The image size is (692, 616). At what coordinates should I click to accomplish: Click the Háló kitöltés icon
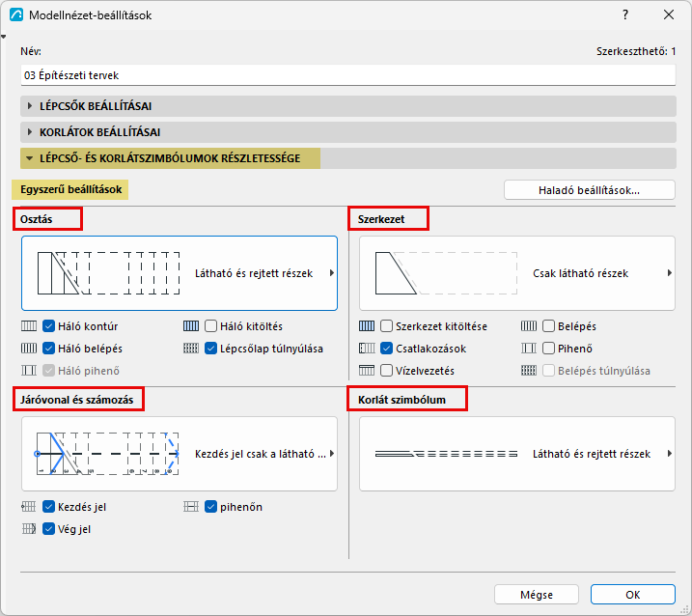[191, 326]
